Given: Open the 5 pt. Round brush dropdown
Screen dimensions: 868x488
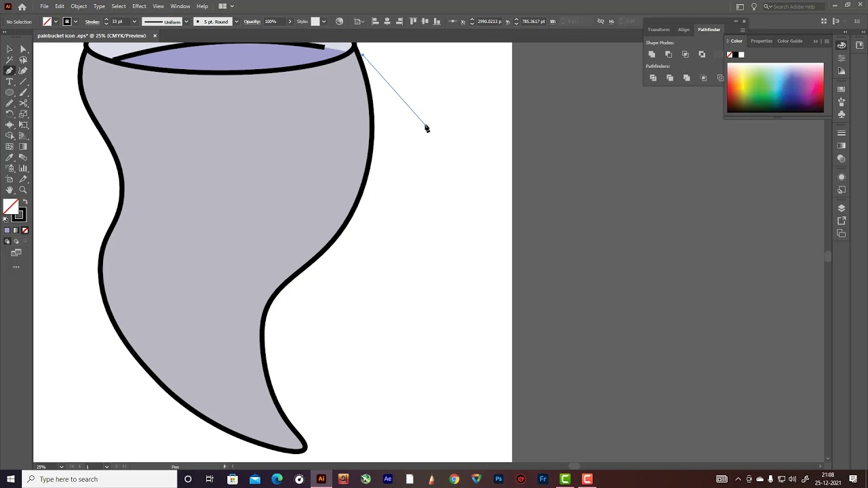Looking at the screenshot, I should [236, 22].
